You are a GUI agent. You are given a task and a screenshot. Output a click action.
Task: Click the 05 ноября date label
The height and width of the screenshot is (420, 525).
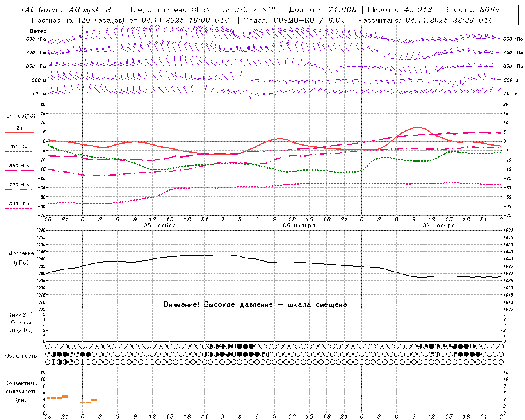pos(160,226)
